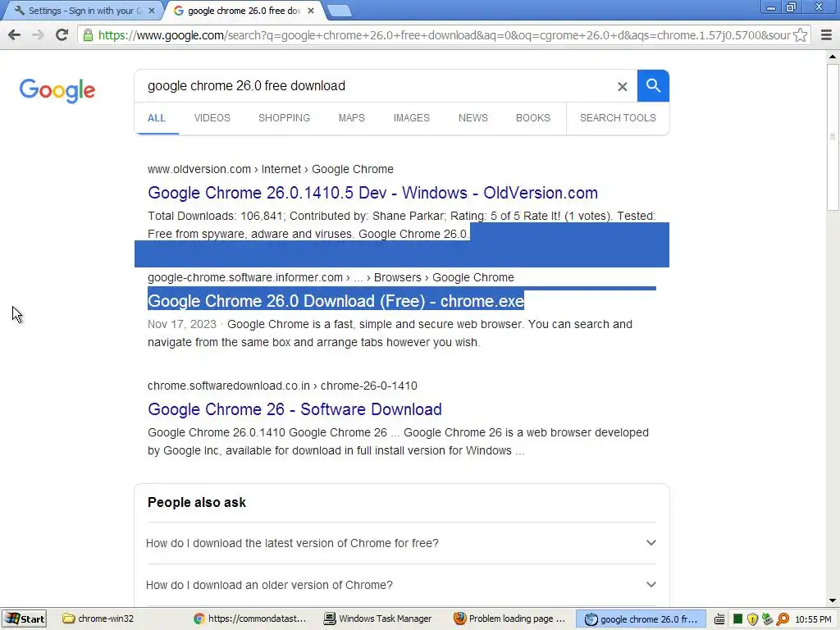Open Google Chrome 26 - Software Download result
840x630 pixels.
[294, 409]
